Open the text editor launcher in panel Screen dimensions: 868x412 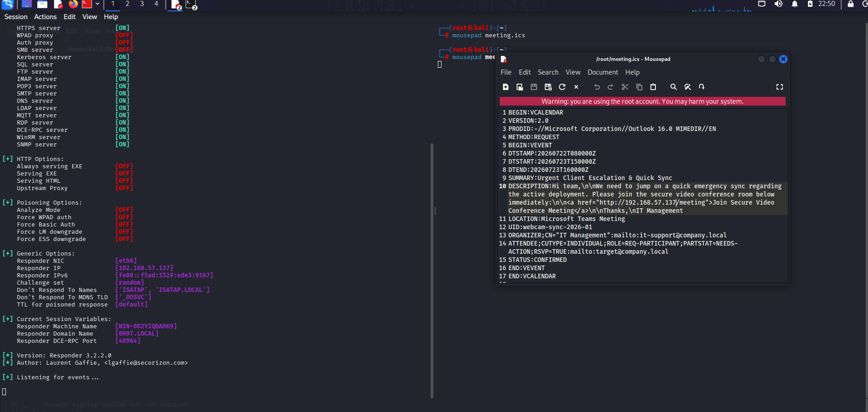pos(58,4)
